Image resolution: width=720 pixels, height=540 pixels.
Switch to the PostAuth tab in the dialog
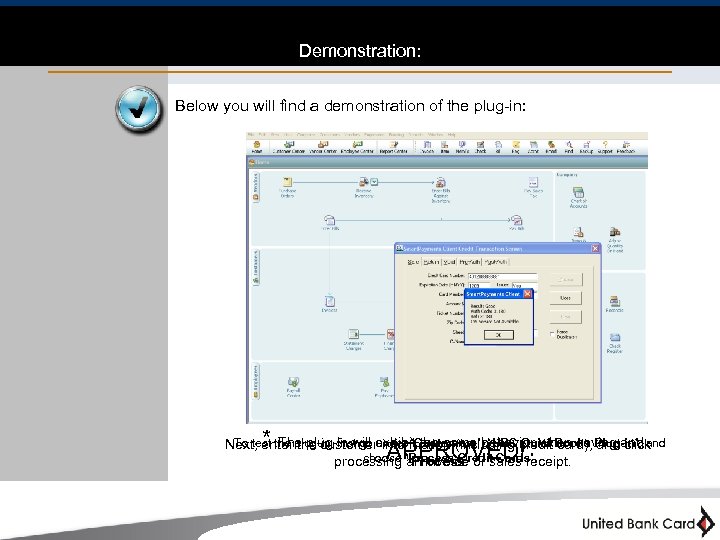[x=496, y=262]
